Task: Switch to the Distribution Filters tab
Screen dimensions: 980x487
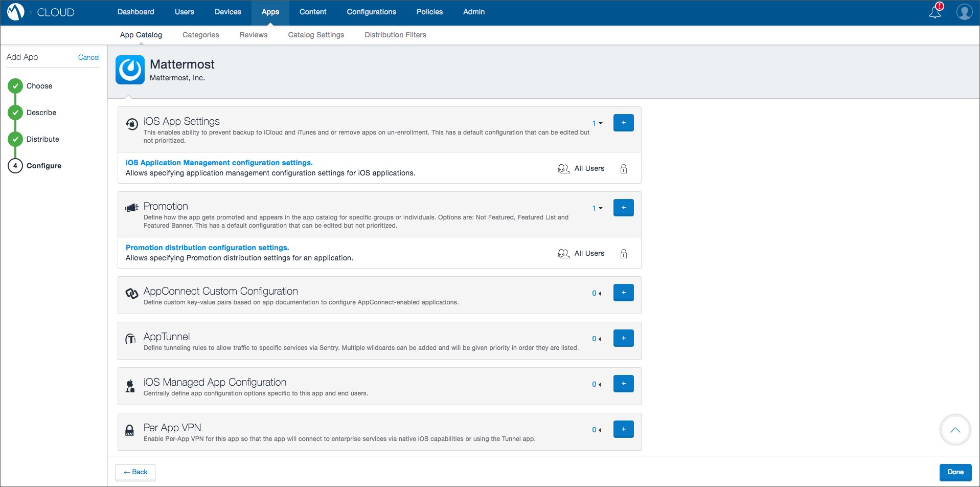Action: pyautogui.click(x=395, y=35)
